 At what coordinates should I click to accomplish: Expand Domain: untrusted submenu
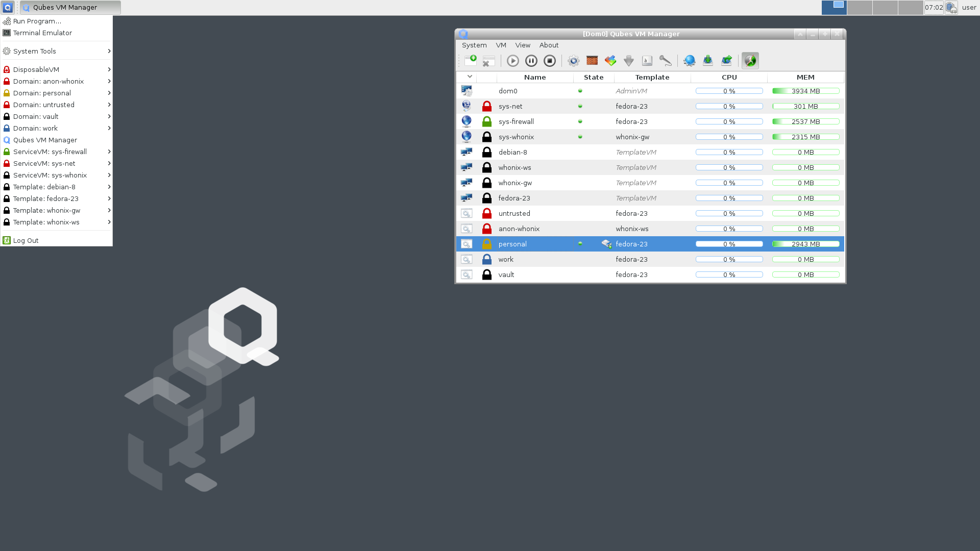pos(56,105)
